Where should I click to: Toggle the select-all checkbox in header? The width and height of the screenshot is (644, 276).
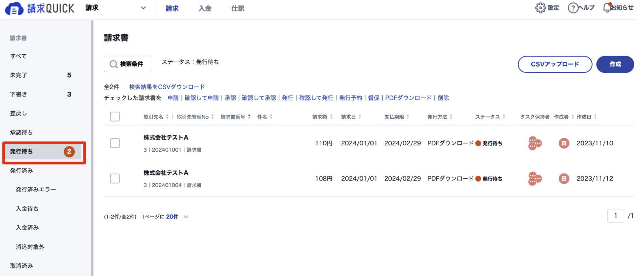pos(115,116)
